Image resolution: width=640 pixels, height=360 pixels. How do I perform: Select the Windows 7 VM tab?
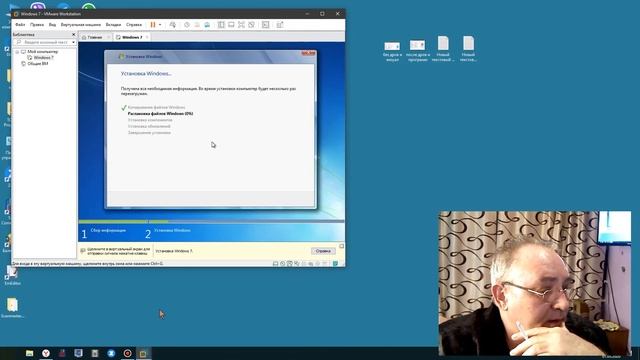pyautogui.click(x=132, y=37)
